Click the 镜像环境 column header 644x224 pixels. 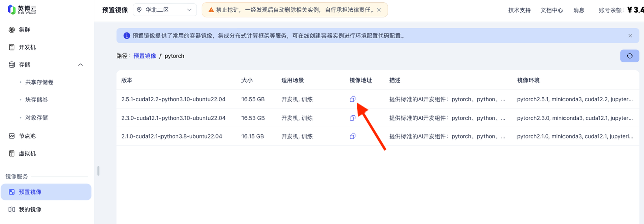click(x=528, y=80)
